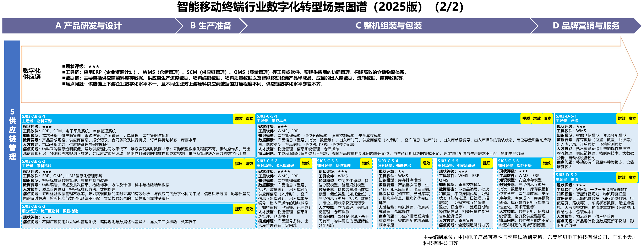Click the 降本 tag on card SJ03-AB-5-1
644x248 pixels.
(x=249, y=119)
